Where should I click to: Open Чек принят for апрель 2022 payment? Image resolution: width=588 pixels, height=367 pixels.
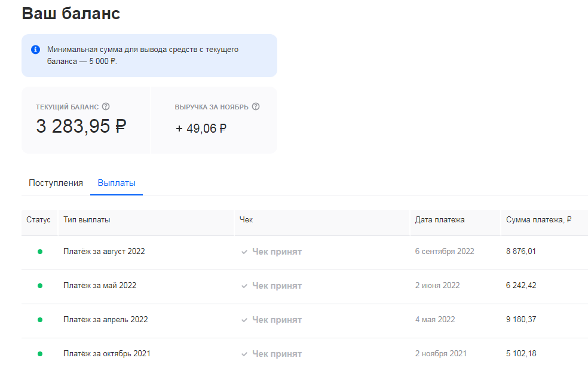click(277, 320)
